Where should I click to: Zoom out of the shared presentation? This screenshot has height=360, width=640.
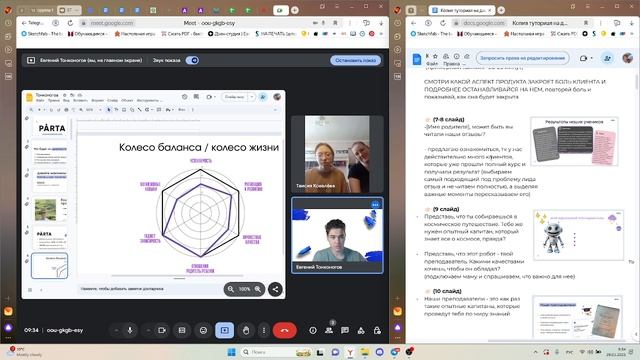tap(231, 289)
